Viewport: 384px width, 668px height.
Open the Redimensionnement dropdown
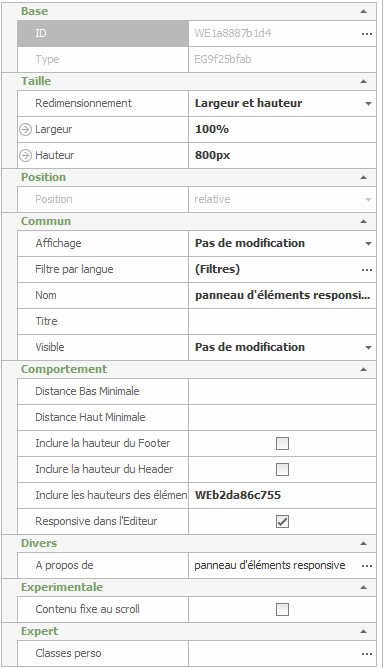point(368,104)
